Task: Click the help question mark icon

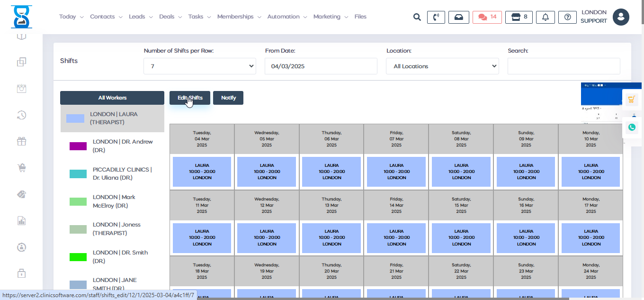Action: click(x=567, y=17)
